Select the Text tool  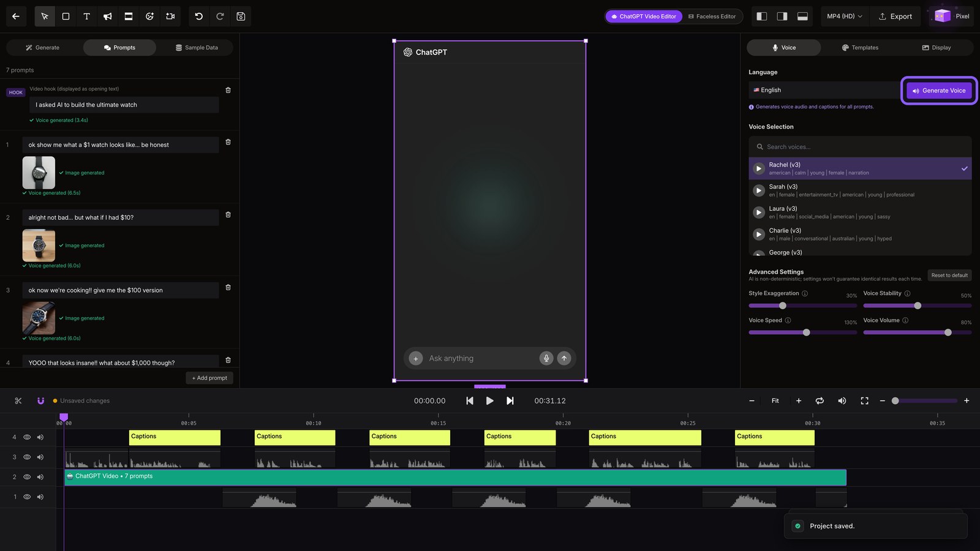point(86,17)
